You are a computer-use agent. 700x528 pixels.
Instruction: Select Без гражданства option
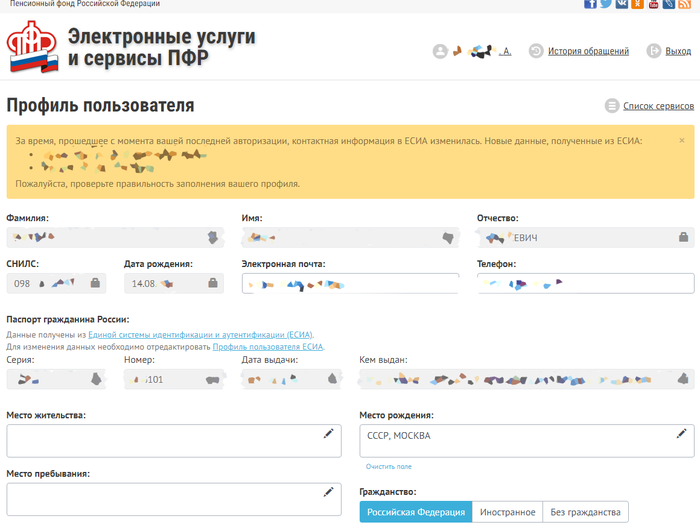click(585, 512)
